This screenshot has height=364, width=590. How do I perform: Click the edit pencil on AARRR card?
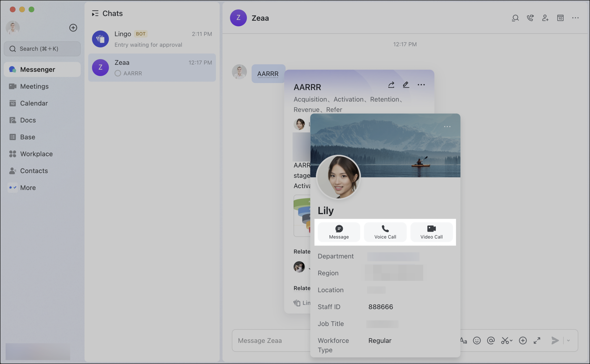click(406, 85)
